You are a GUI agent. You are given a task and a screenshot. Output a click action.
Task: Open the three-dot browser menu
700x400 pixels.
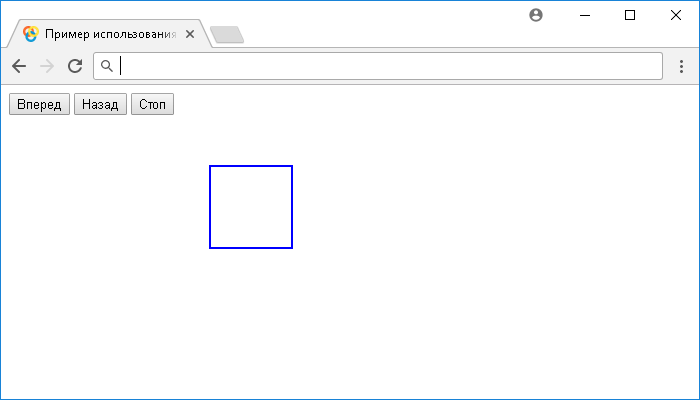[x=681, y=67]
